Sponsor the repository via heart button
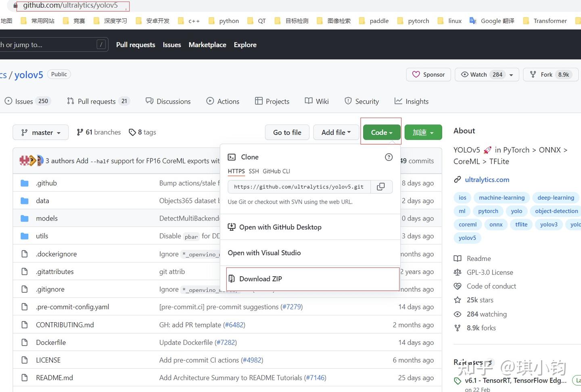This screenshot has width=581, height=392. [x=428, y=75]
